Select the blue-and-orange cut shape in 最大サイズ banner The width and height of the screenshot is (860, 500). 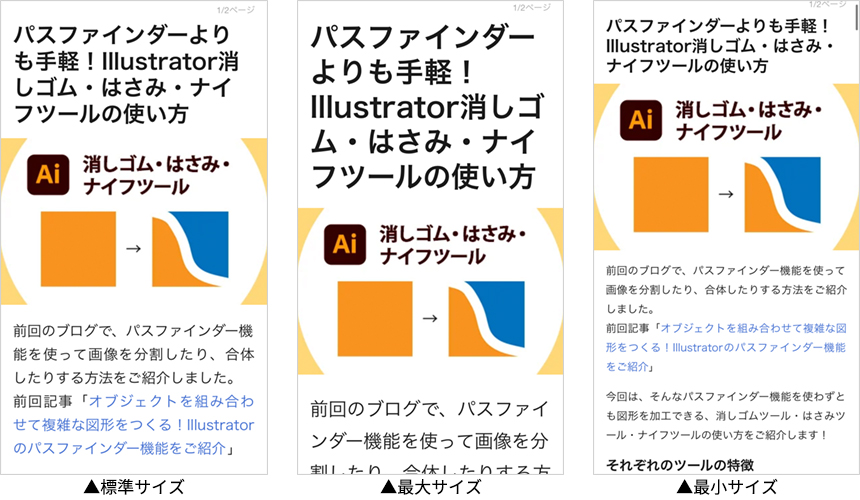[x=486, y=319]
